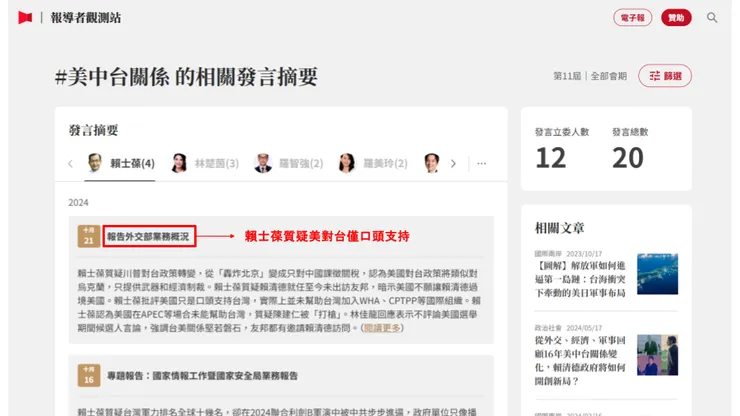The width and height of the screenshot is (740, 416).
Task: Select the 賴士葆(4) tab
Action: tap(120, 163)
